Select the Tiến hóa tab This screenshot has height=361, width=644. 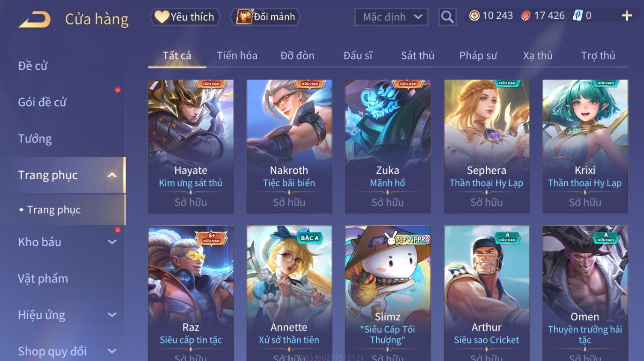237,56
